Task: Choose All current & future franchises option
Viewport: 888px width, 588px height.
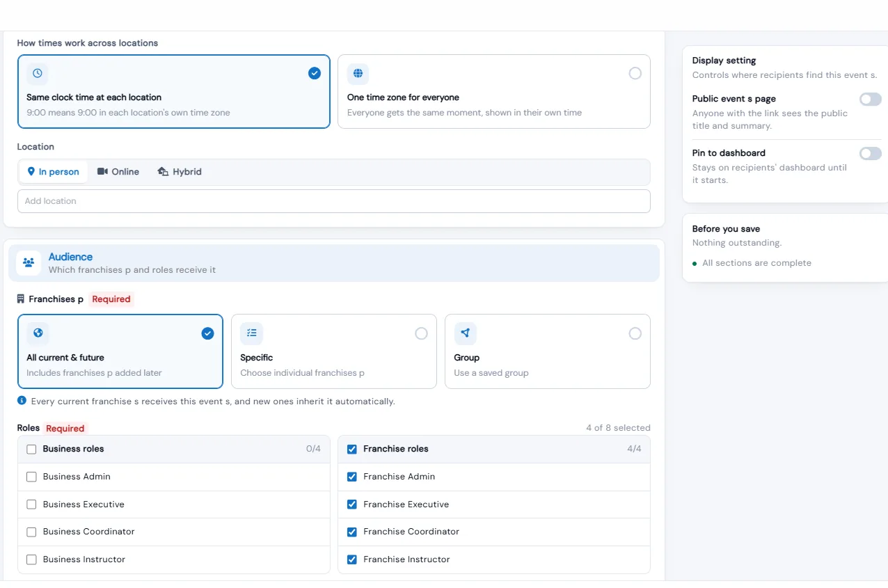Action: [120, 351]
